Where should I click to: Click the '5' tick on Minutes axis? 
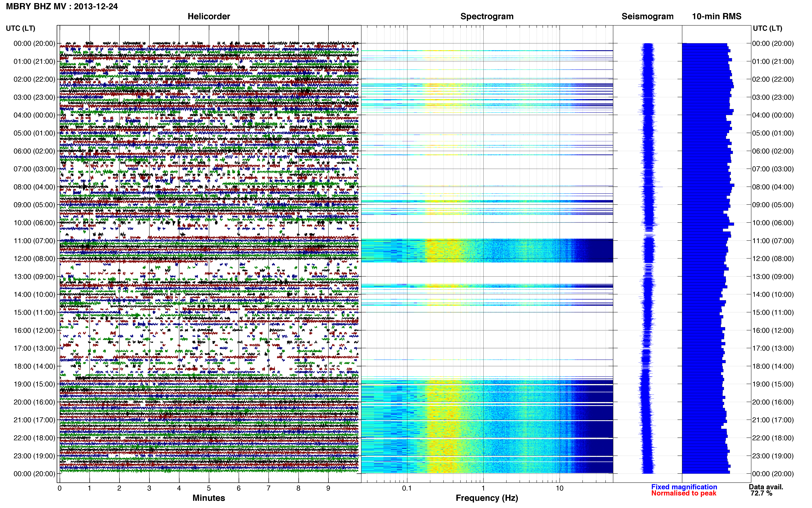coord(209,488)
